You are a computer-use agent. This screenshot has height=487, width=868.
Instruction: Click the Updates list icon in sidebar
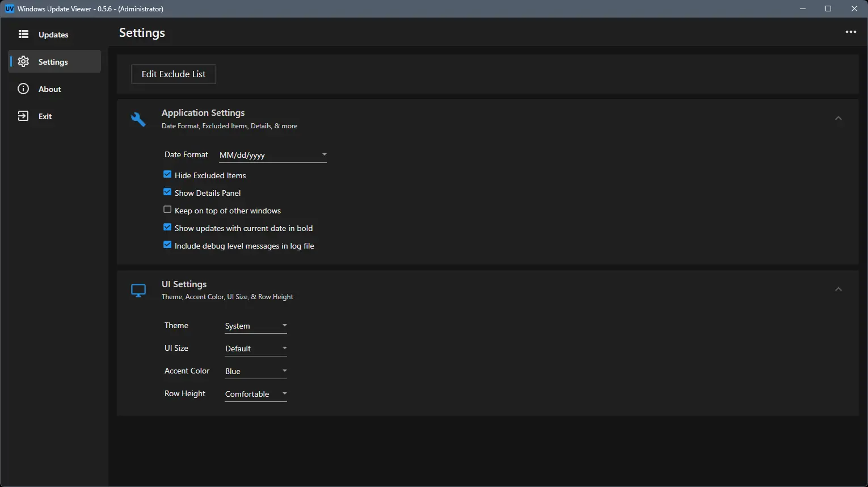[x=23, y=35]
